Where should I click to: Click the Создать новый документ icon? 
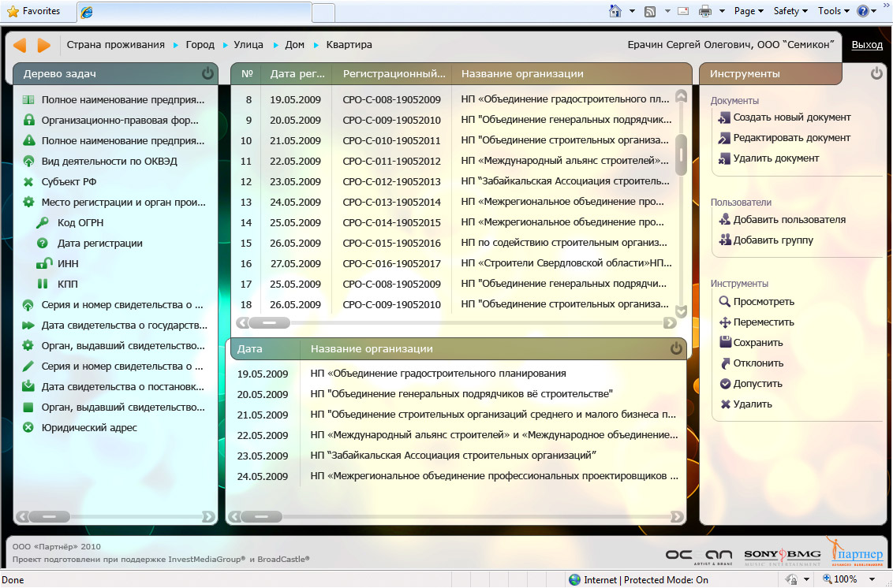(x=724, y=118)
